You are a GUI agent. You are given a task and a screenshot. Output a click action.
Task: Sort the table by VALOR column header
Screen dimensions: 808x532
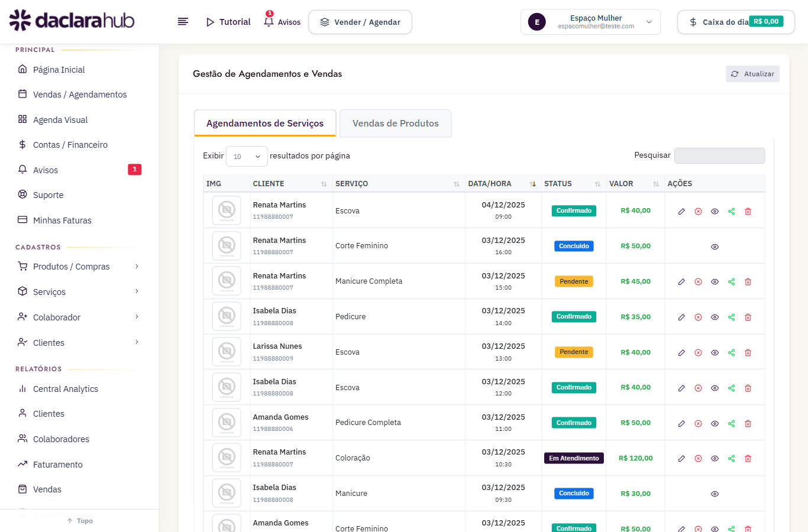point(635,184)
